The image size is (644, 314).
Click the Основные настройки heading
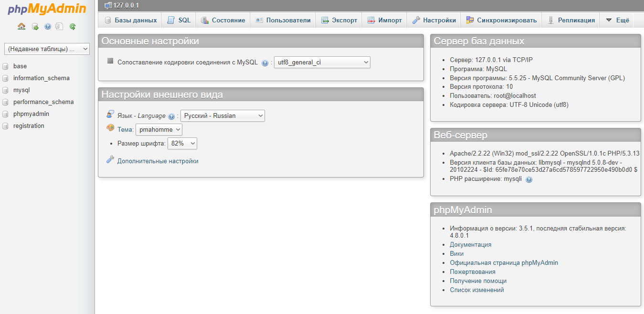[x=150, y=41]
